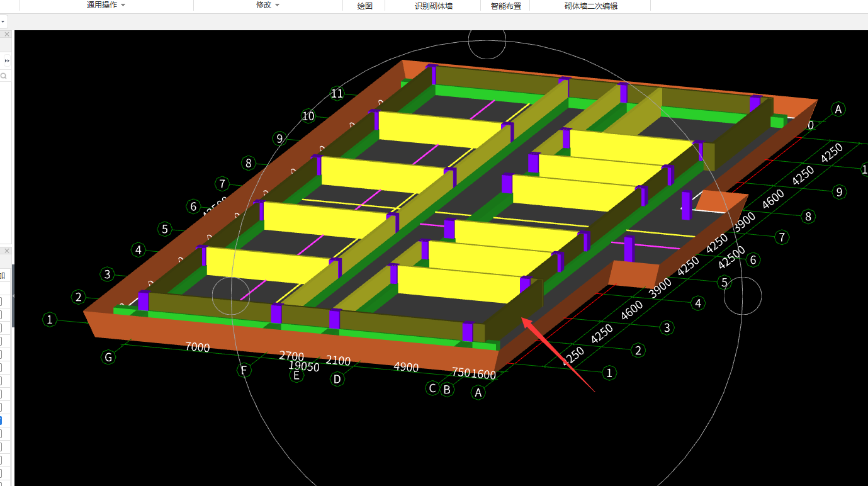Viewport: 868px width, 486px height.
Task: Click the 2700 dimension text
Action: pos(291,356)
